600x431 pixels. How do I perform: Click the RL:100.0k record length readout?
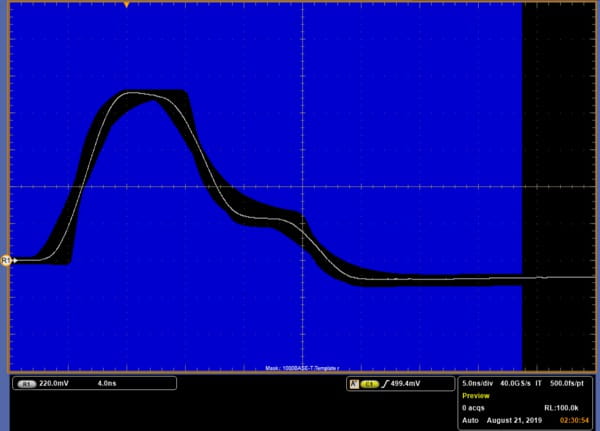pos(561,408)
